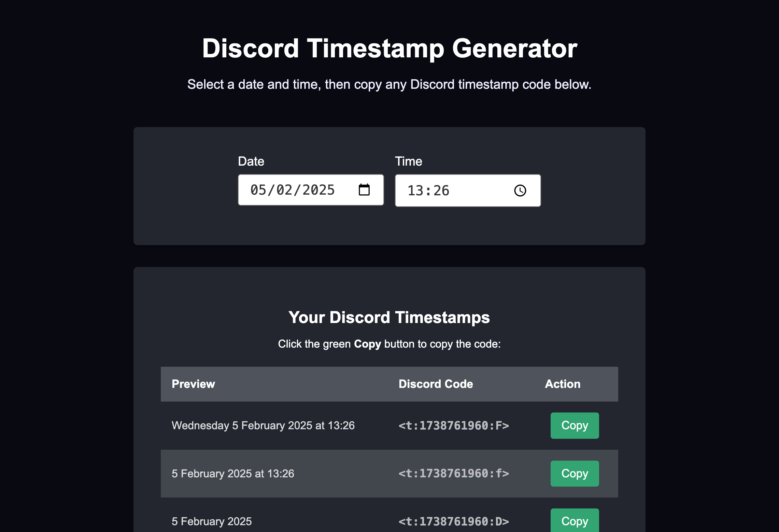Click the Wednesday 5 February 2025 preview text
This screenshot has width=779, height=532.
[263, 425]
